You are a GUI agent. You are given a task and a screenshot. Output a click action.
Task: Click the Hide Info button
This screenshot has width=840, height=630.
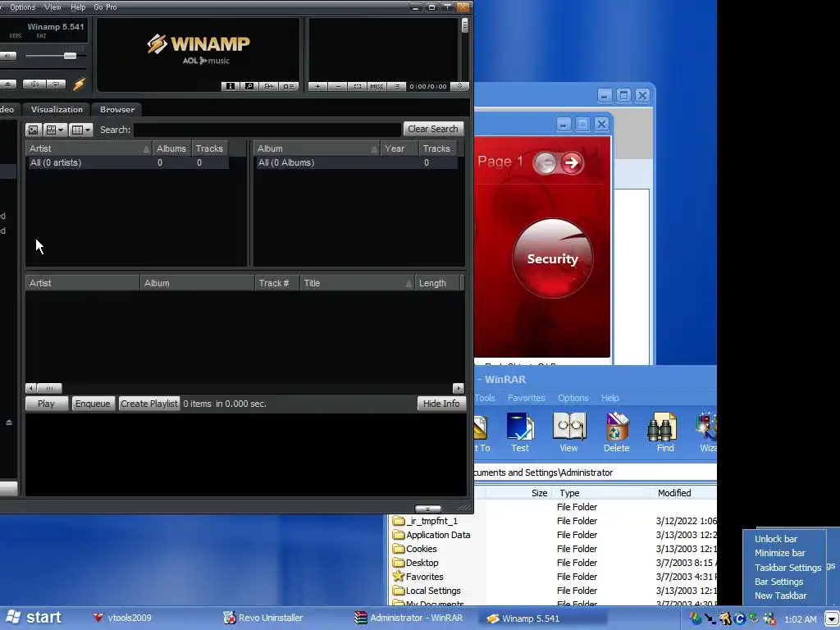[441, 404]
